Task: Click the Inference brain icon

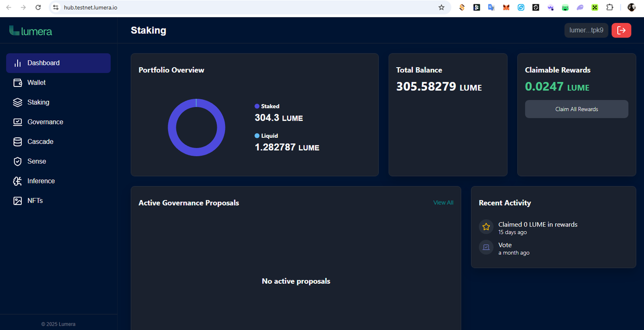Action: 18,181
